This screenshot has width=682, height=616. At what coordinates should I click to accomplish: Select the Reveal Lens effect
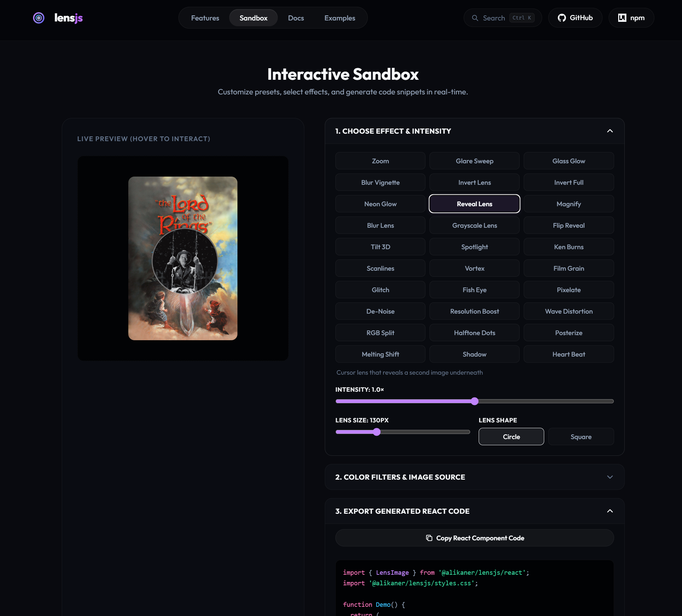point(475,204)
